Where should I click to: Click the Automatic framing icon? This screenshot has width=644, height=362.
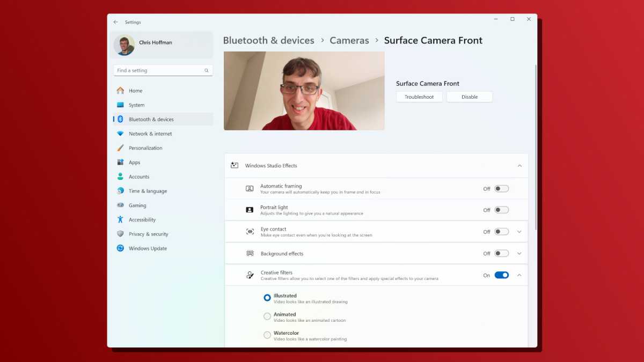click(x=250, y=188)
